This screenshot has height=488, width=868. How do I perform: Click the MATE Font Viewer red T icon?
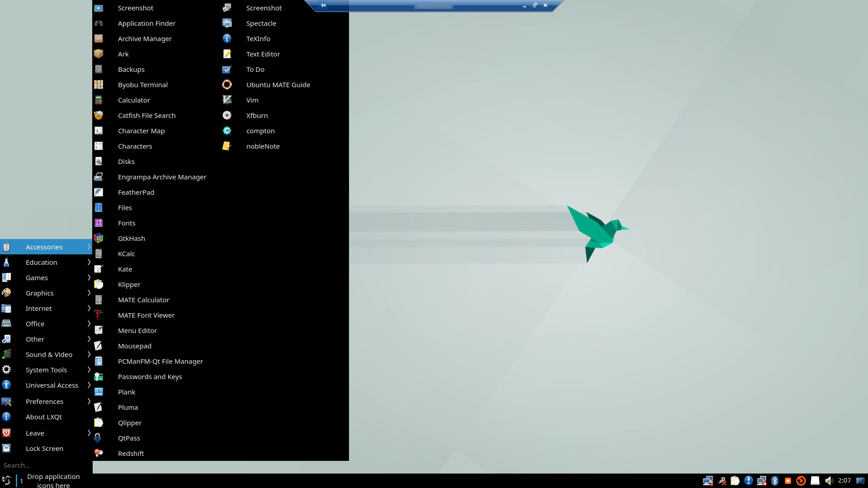coord(99,315)
